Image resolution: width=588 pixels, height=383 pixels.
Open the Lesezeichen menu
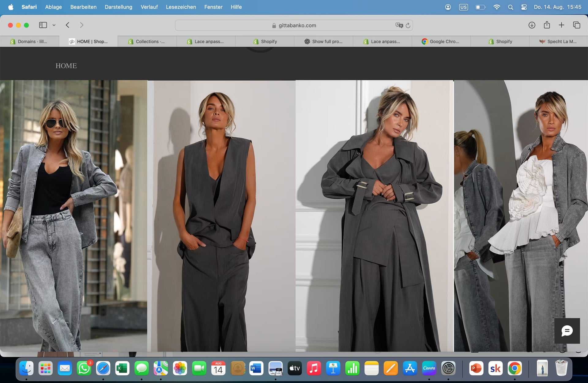[x=181, y=7]
